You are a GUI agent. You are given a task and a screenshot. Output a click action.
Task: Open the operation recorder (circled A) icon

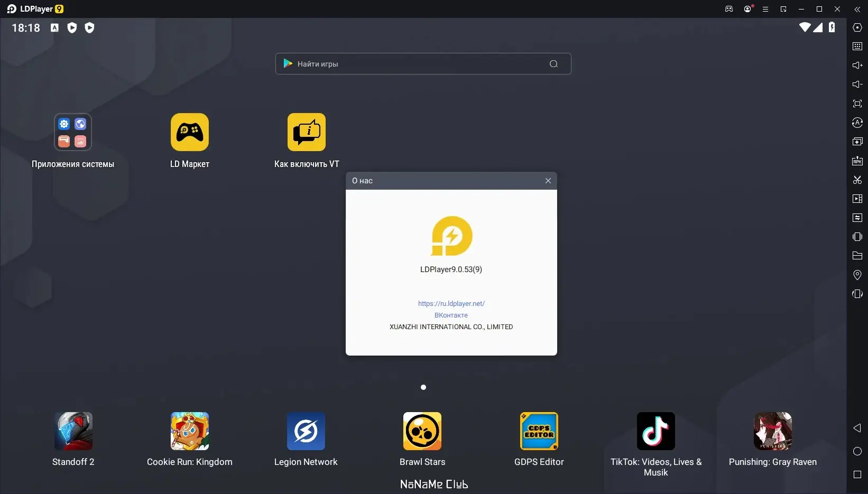coord(857,123)
